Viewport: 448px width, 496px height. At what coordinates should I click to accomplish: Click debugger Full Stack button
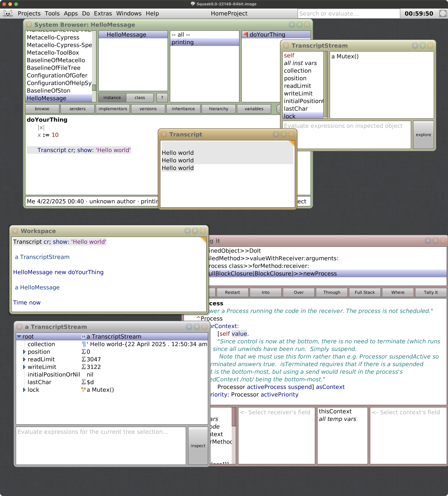[365, 292]
